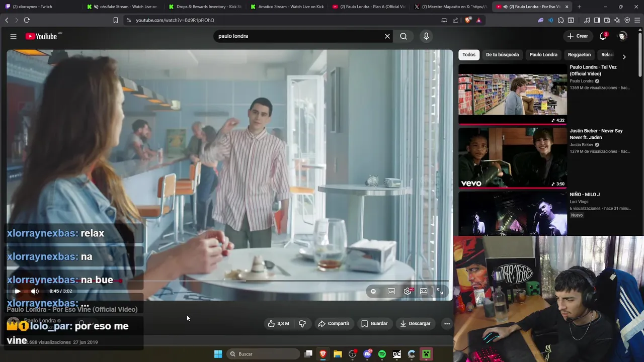Bookmark this page in address bar
The image size is (644, 362).
coord(116,20)
